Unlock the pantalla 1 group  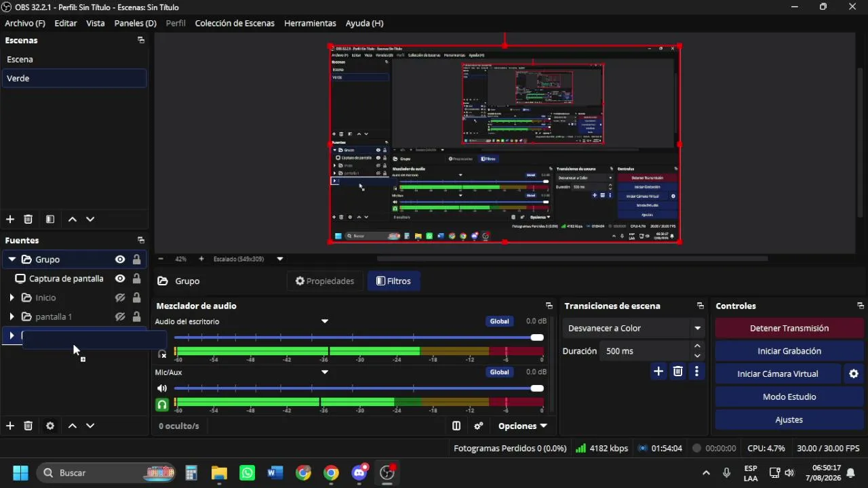[137, 317]
